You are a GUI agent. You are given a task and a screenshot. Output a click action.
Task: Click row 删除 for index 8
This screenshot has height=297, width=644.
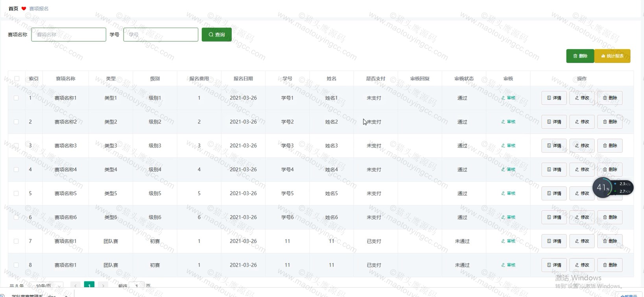pyautogui.click(x=610, y=265)
